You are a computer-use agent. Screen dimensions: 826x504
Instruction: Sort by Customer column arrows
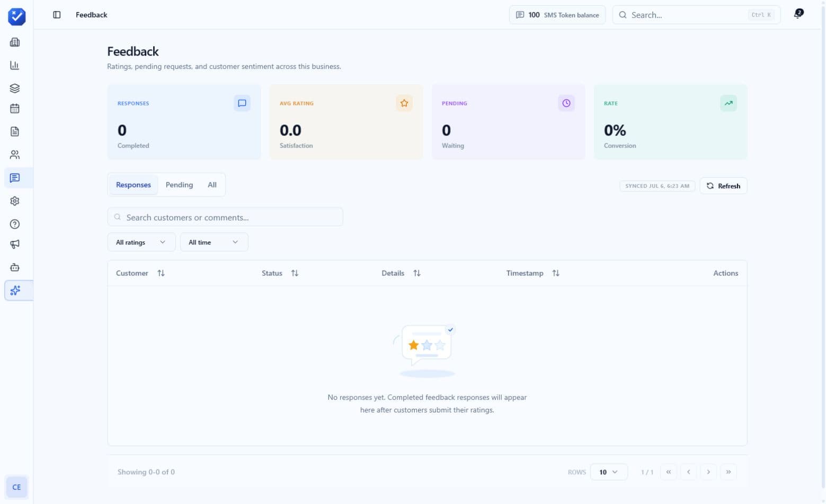[x=161, y=273]
